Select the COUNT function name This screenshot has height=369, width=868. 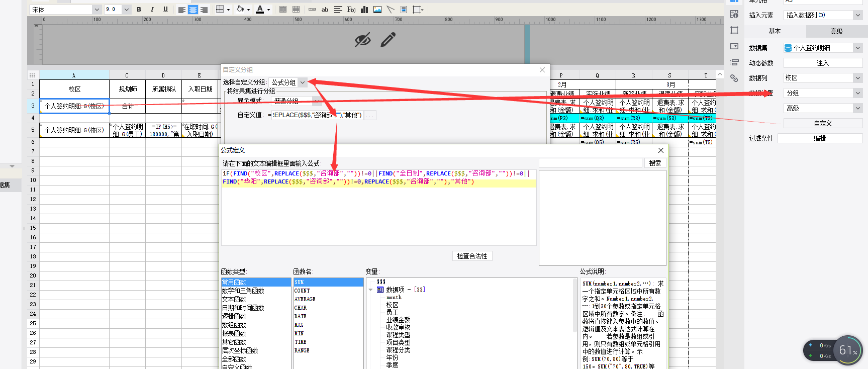pos(328,291)
